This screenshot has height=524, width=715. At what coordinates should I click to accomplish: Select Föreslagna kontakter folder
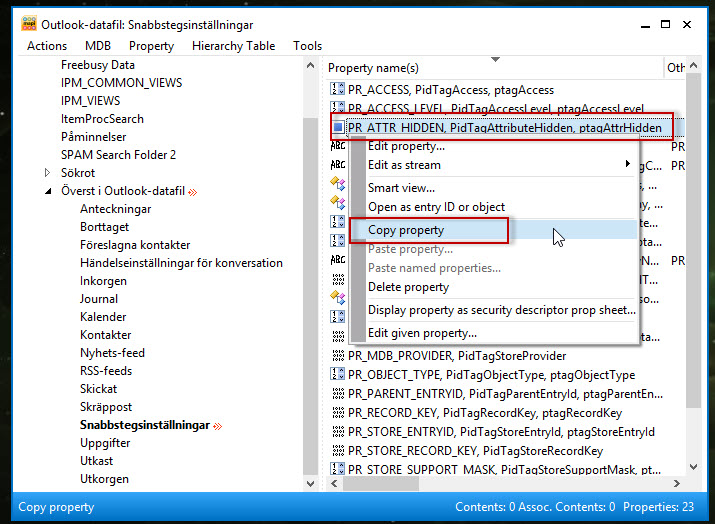click(x=135, y=245)
